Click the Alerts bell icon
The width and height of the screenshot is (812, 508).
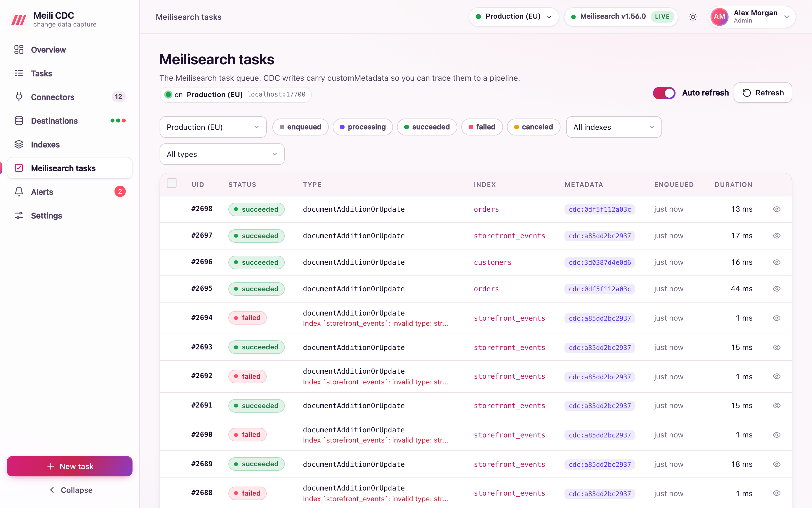tap(19, 192)
